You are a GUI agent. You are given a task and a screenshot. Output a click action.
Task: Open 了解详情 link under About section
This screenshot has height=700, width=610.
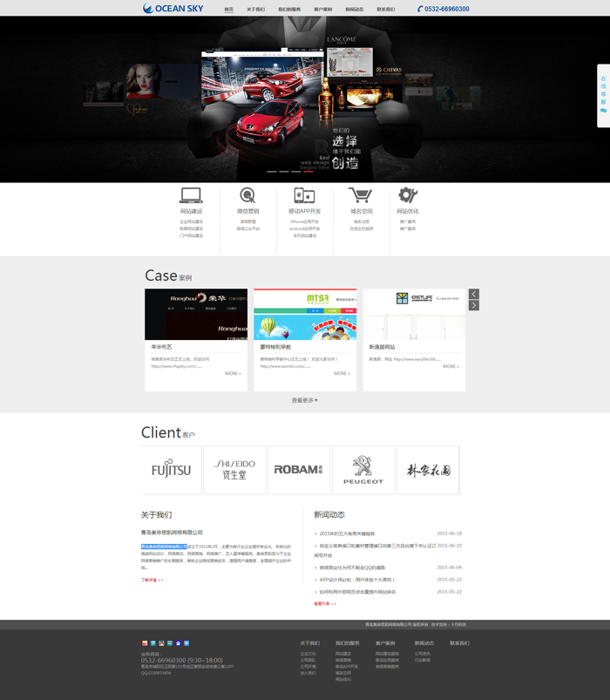point(152,580)
